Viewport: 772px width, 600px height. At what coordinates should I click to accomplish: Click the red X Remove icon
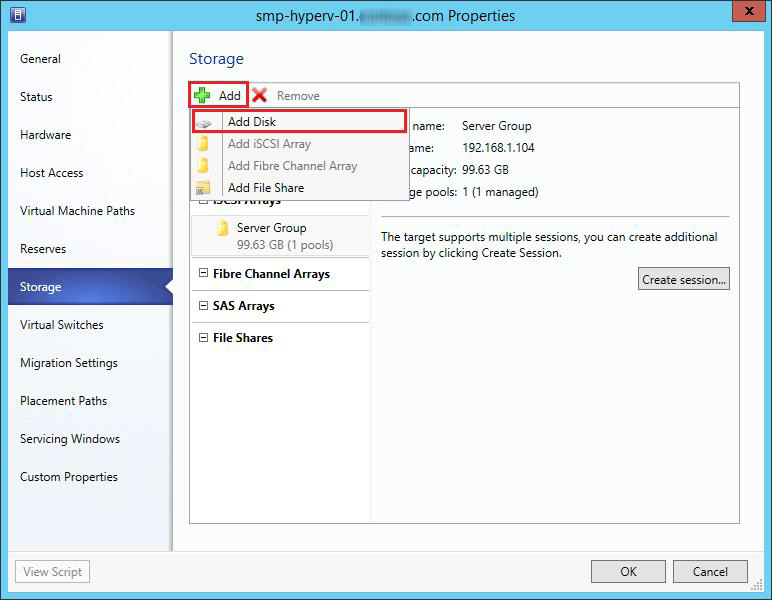pyautogui.click(x=260, y=95)
